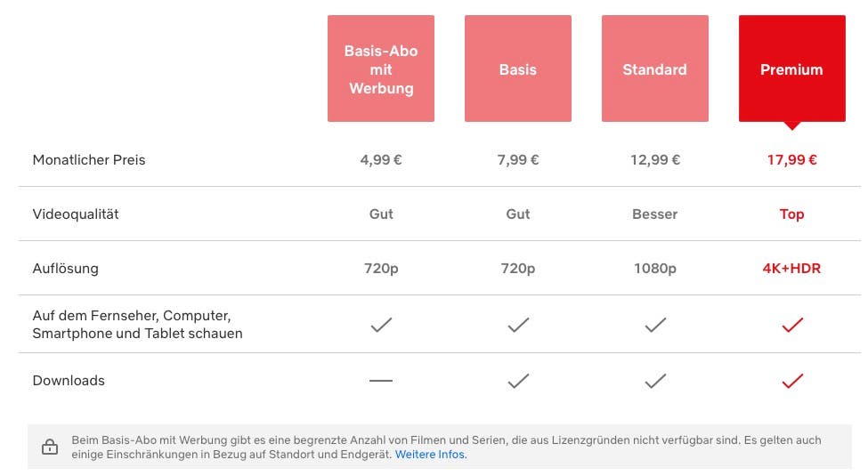The image size is (868, 476).
Task: Click the 17,99 € Premium price
Action: coord(792,160)
